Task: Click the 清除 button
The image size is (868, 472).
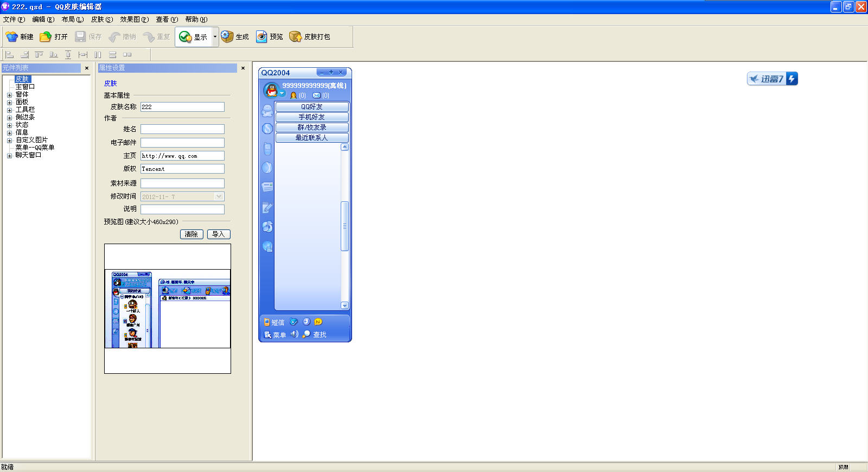Action: pos(192,234)
